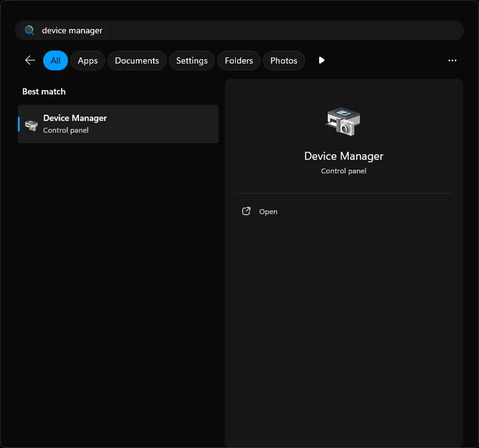
Task: Go back using the left arrow
Action: (30, 60)
